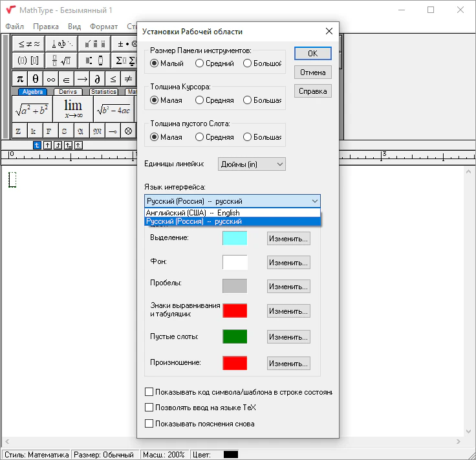Insert the limit x→∞ expression
This screenshot has width=476, height=460.
point(73,107)
